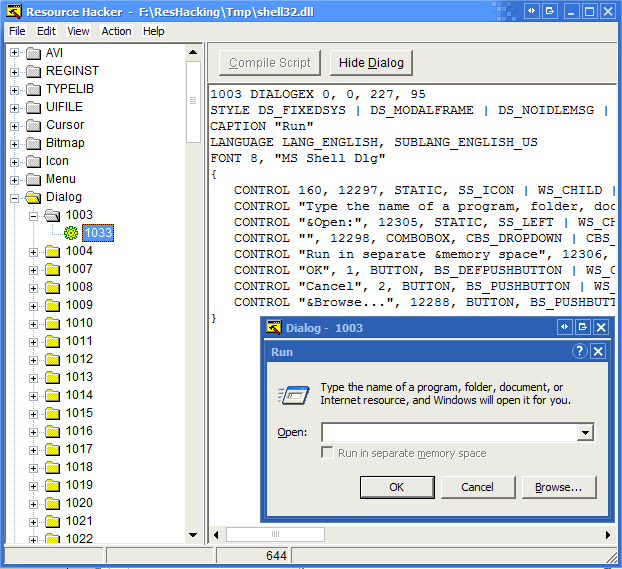Viewport: 622px width, 569px height.
Task: Click the TYPELIB folder icon
Action: point(33,89)
